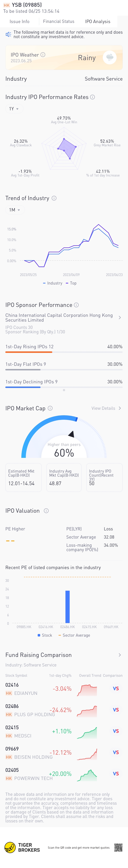Viewport: 128px width, 868px height.
Task: Tap the rainy cloud weather icon
Action: click(110, 58)
